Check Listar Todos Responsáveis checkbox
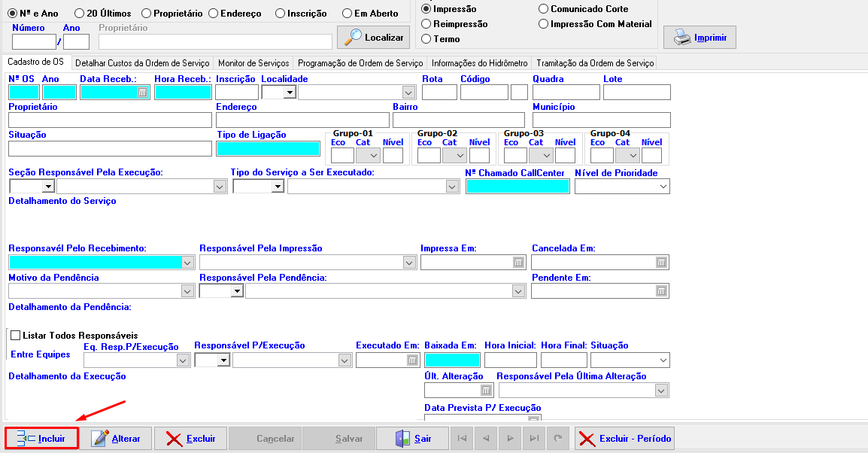Viewport: 868px width, 453px height. [15, 335]
